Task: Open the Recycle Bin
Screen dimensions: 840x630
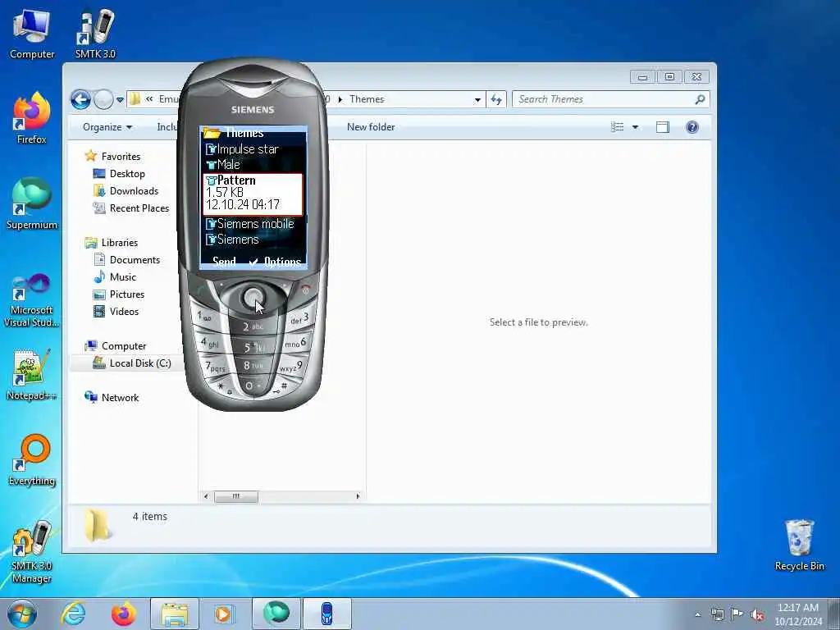Action: 799,546
